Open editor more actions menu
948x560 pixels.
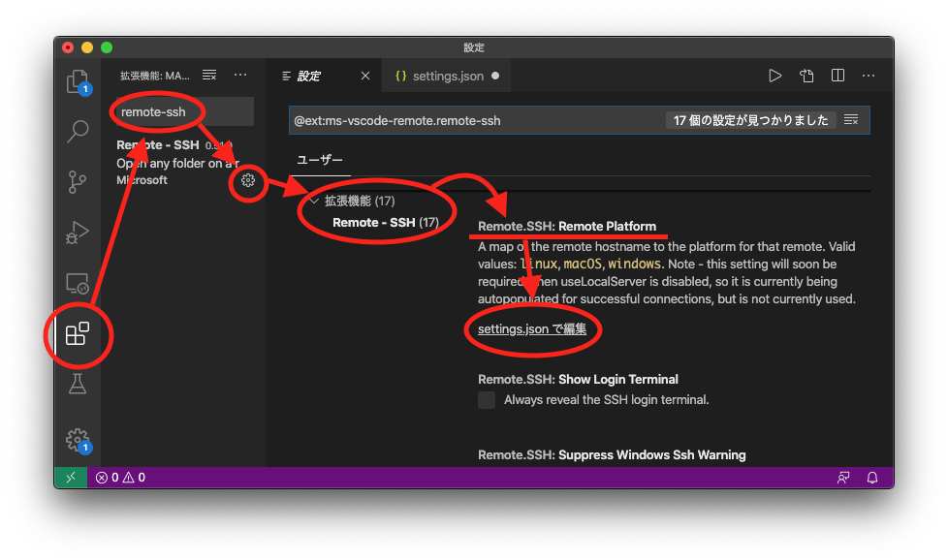[869, 76]
